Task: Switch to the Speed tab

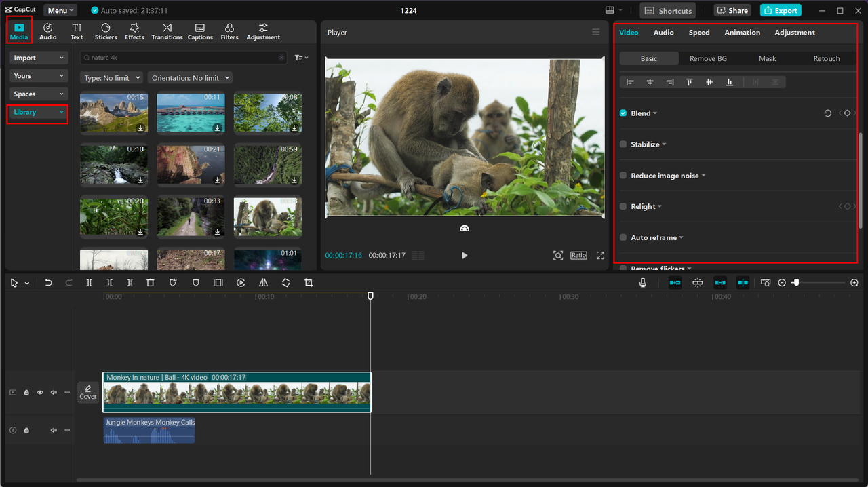Action: point(699,33)
